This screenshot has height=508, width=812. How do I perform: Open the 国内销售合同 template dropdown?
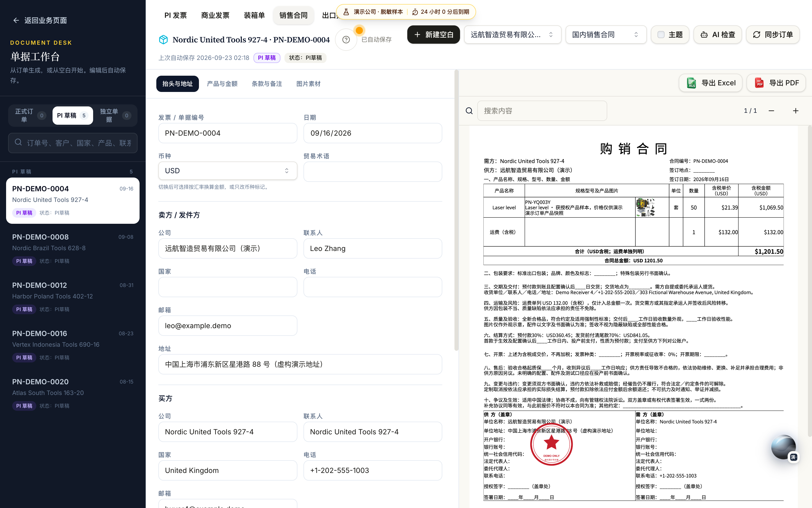(606, 35)
